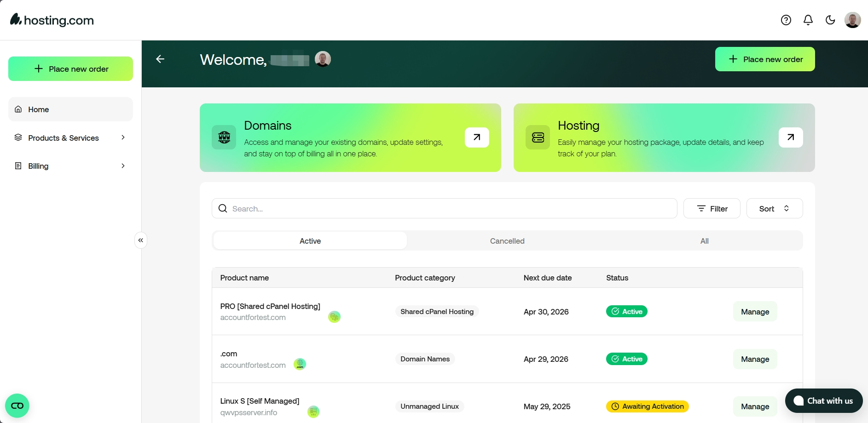Click the Unmanaged Linux category tag
868x423 pixels.
[x=429, y=406]
